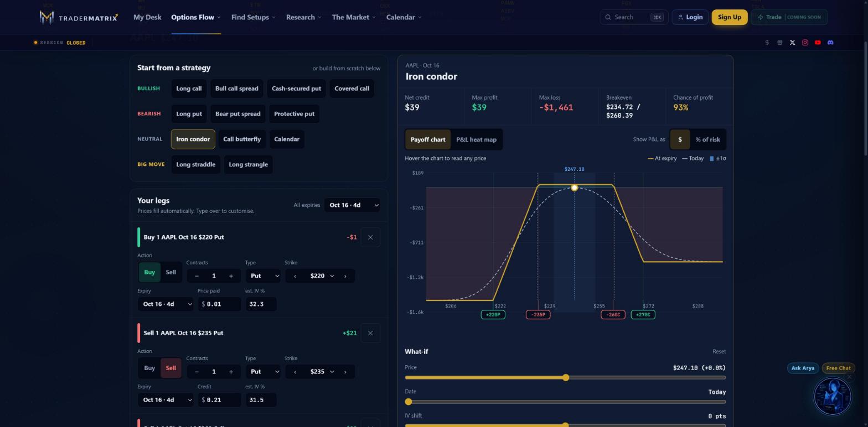Image resolution: width=868 pixels, height=427 pixels.
Task: Click the gift icon in session bar
Action: (779, 43)
